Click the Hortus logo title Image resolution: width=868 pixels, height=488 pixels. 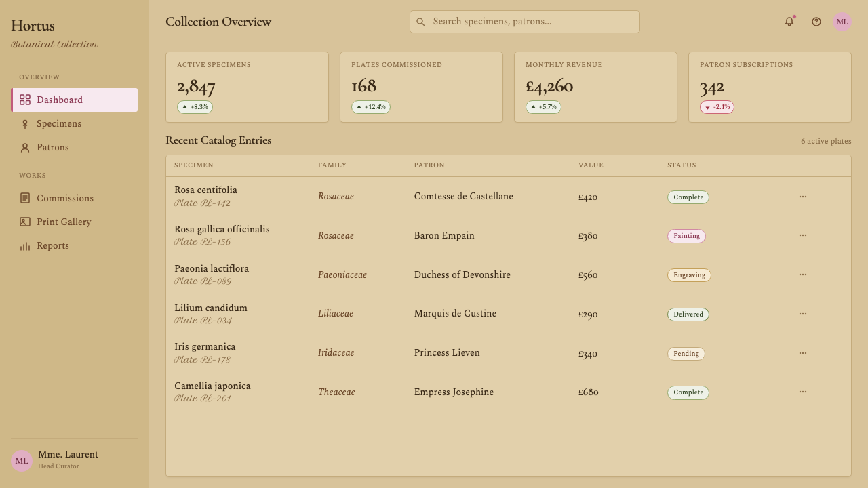coord(33,26)
